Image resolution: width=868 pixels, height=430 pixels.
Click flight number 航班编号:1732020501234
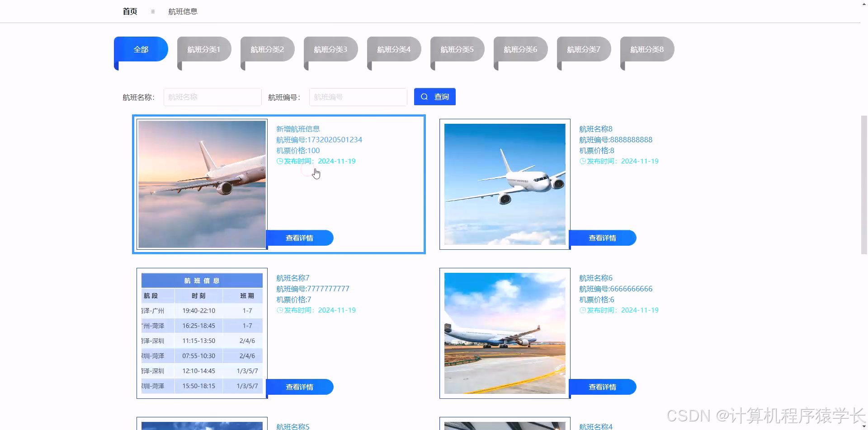(x=319, y=140)
